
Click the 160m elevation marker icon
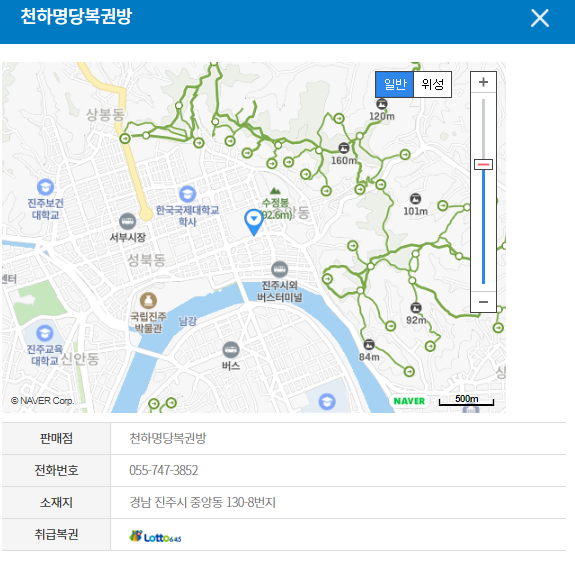[x=344, y=148]
